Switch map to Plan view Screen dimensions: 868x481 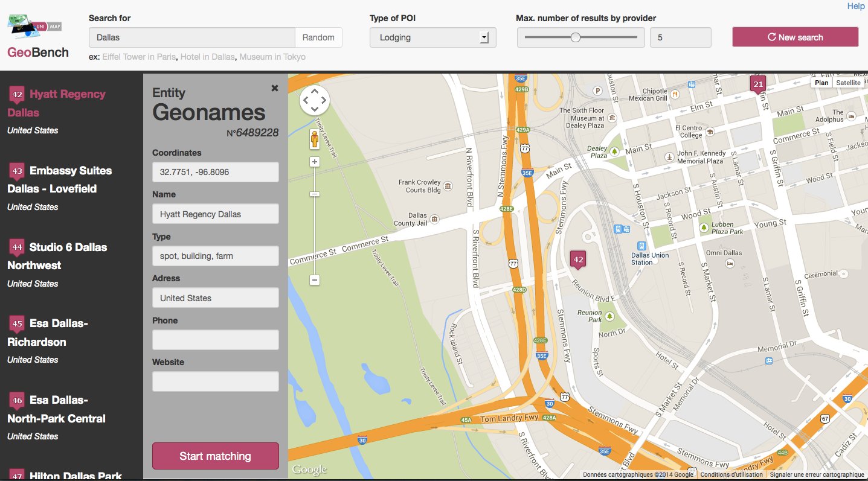pos(821,83)
